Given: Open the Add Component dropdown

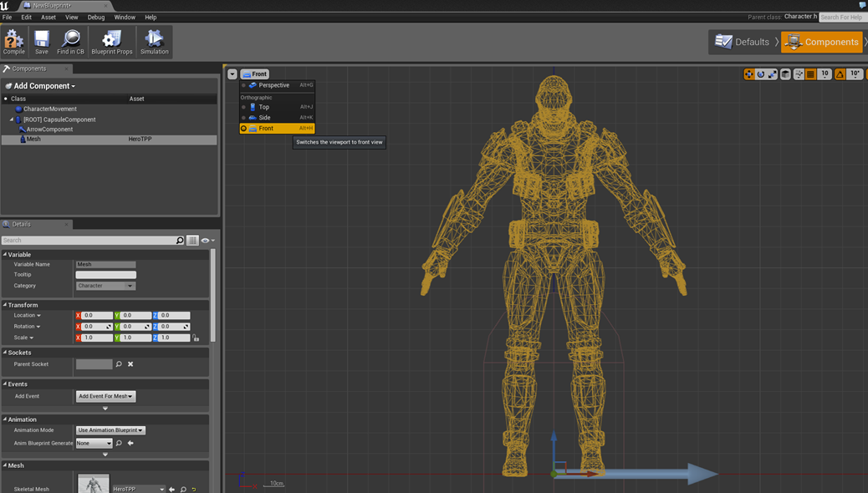Looking at the screenshot, I should (x=43, y=86).
